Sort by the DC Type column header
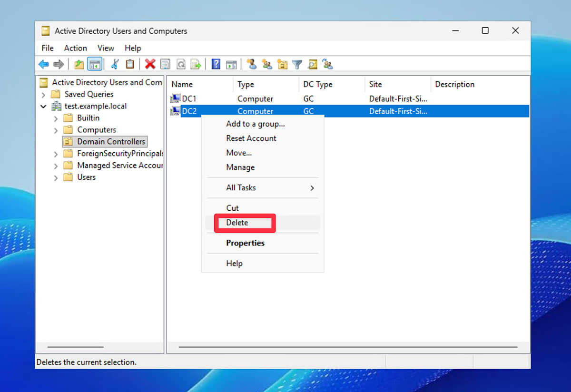Viewport: 571px width, 392px height. click(x=332, y=84)
